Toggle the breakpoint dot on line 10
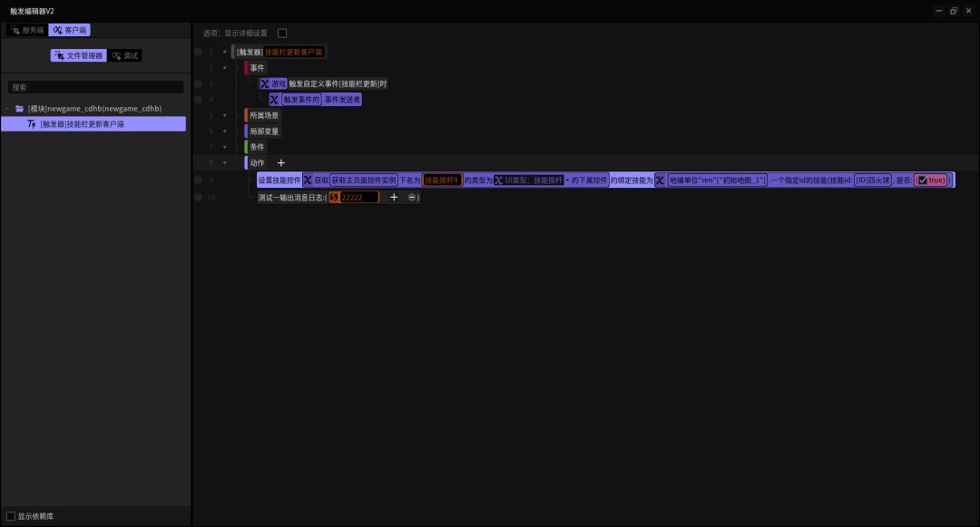980x527 pixels. [x=198, y=198]
